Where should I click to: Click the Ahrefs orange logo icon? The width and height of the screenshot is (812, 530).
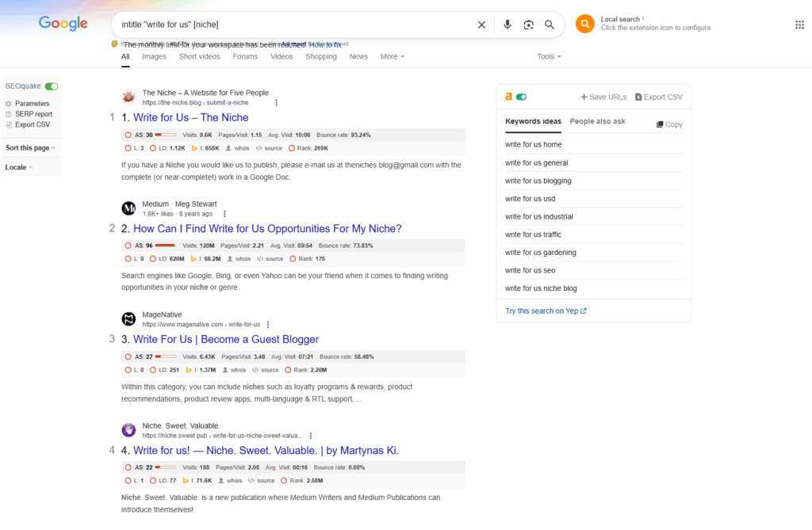pos(508,97)
